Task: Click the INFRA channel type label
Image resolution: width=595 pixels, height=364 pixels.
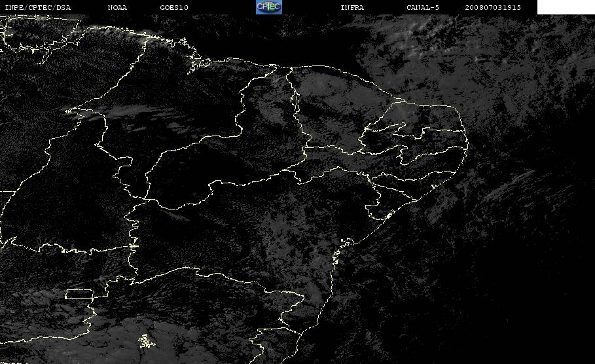Action: coord(352,7)
